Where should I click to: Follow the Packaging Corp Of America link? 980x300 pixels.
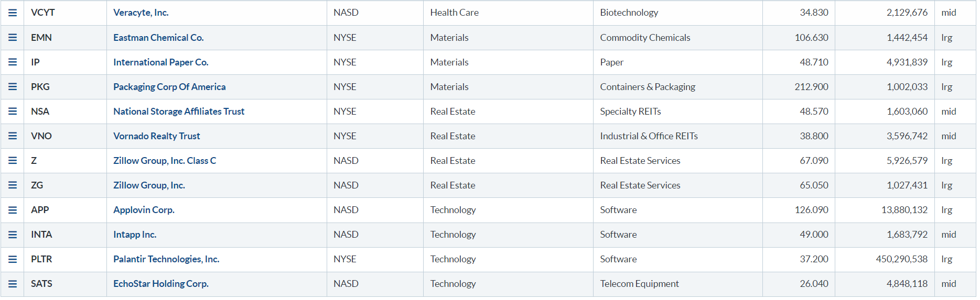(169, 87)
